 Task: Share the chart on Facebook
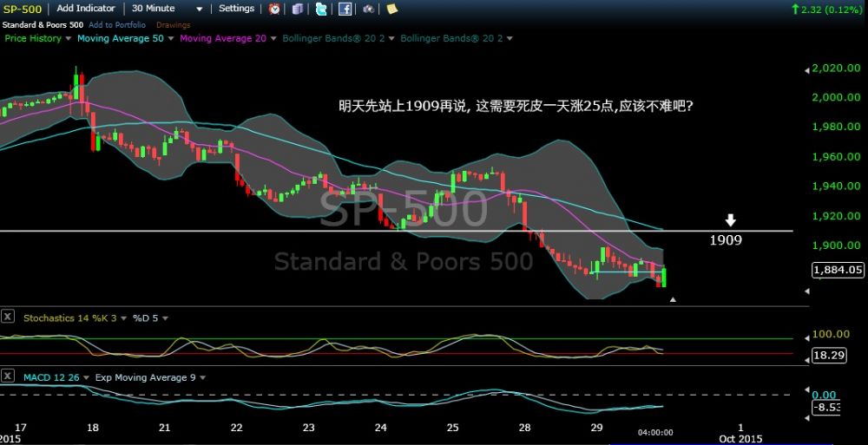[345, 9]
